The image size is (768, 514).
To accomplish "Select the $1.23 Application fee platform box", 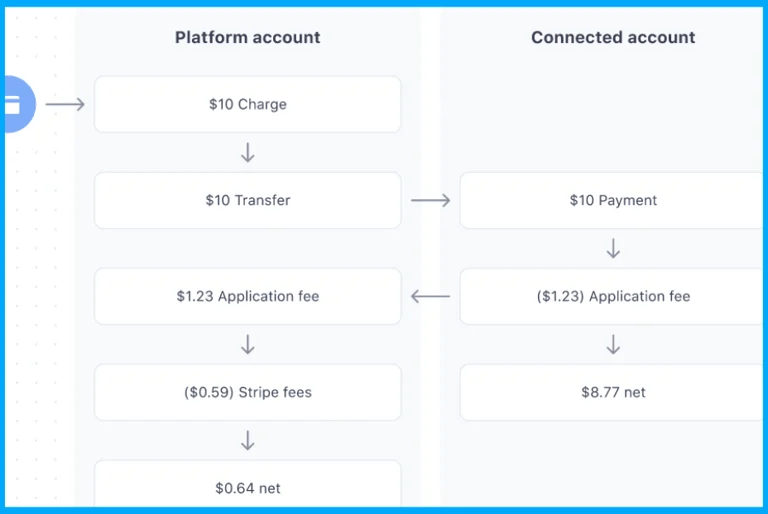I will point(248,296).
